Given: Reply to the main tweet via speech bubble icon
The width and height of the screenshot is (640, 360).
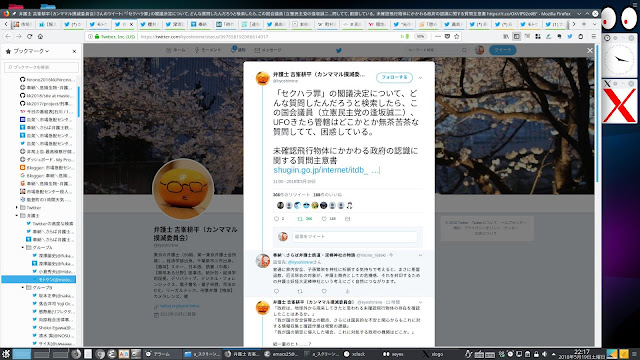Looking at the screenshot, I should coord(276,219).
